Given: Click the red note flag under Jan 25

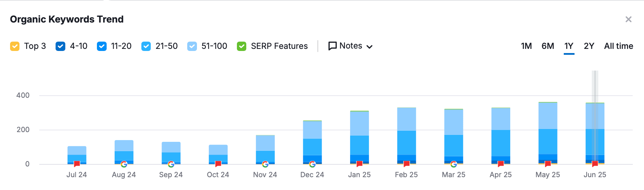Looking at the screenshot, I should [360, 164].
